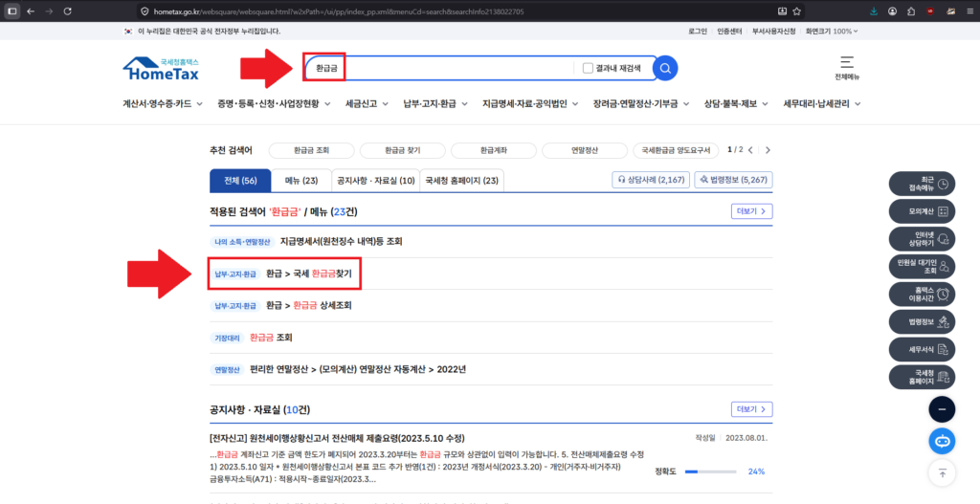Image resolution: width=980 pixels, height=504 pixels.
Task: Click 로그인 link
Action: (697, 31)
